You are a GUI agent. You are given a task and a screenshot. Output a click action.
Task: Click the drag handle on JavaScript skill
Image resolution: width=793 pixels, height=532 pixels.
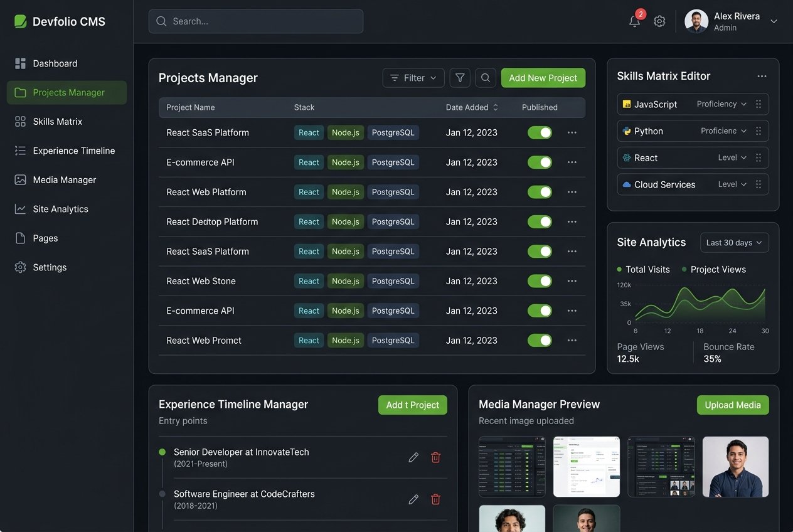[758, 104]
